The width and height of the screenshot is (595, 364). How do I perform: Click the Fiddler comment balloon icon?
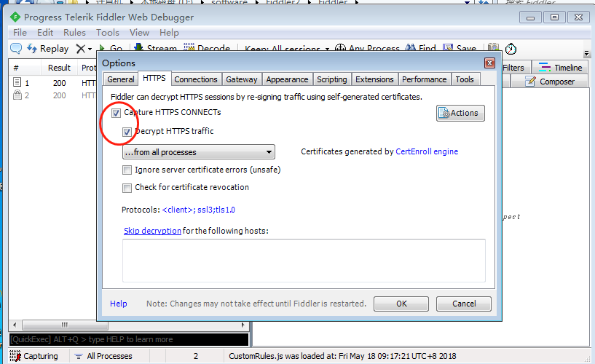[16, 49]
